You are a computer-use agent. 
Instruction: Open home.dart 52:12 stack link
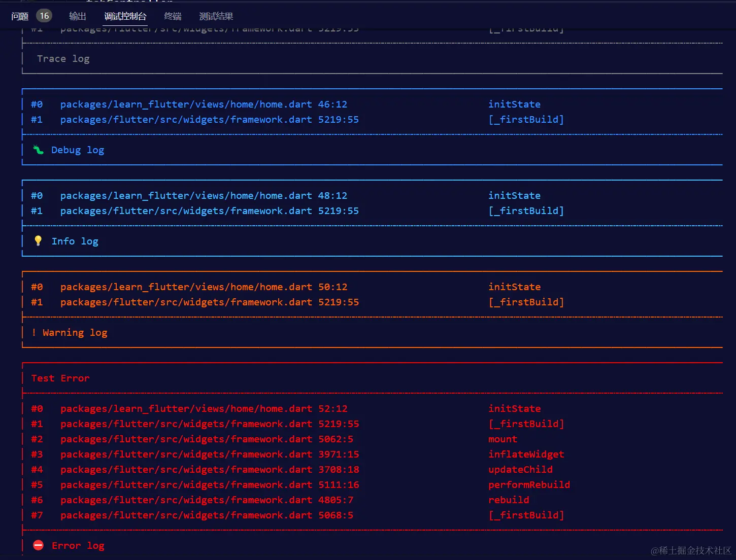(x=204, y=408)
